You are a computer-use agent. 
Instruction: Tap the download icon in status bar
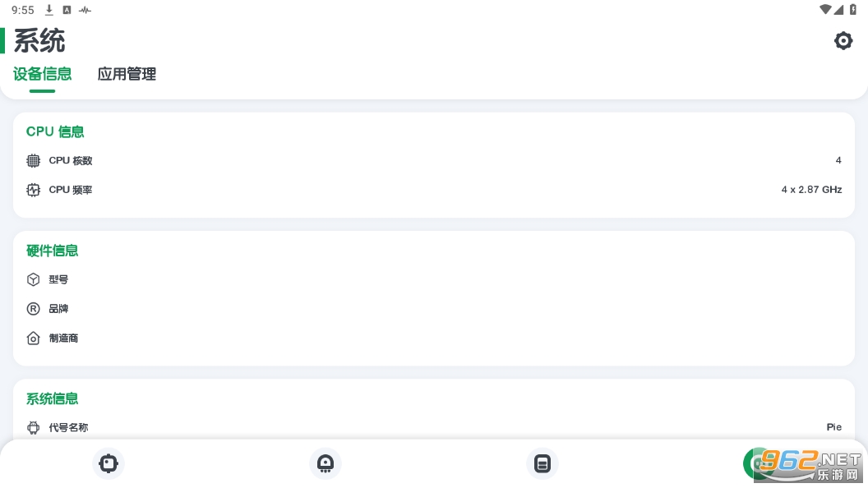49,10
